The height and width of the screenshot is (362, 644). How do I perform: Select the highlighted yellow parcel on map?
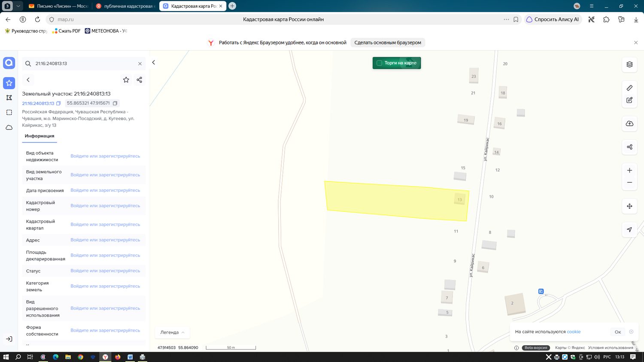click(x=396, y=201)
